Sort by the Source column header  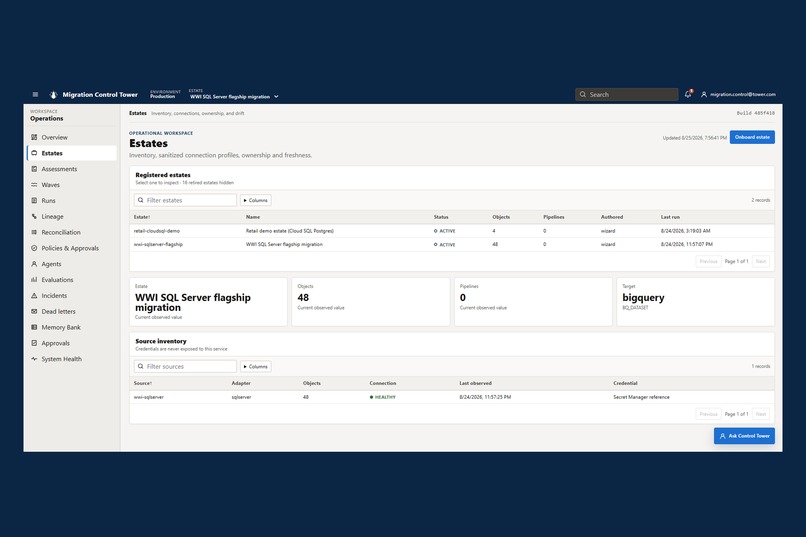pos(143,383)
